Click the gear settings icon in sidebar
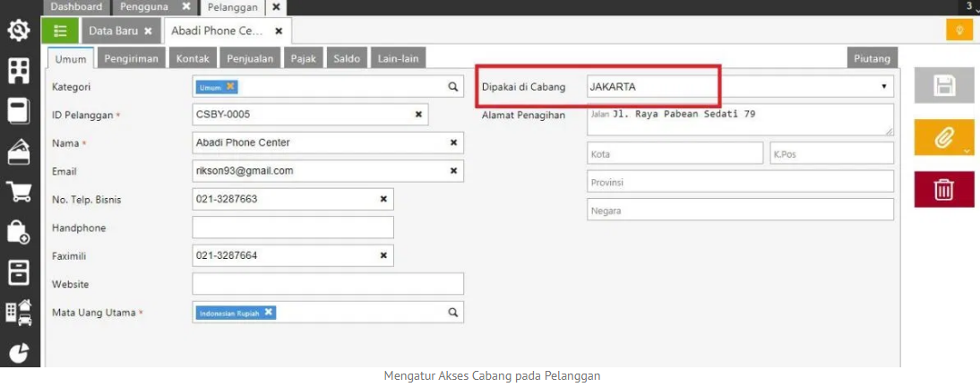980x387 pixels. click(x=18, y=31)
